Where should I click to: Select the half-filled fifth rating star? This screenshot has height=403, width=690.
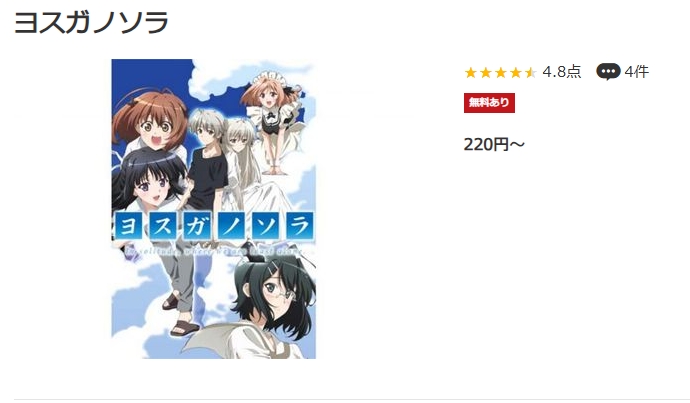pyautogui.click(x=530, y=72)
